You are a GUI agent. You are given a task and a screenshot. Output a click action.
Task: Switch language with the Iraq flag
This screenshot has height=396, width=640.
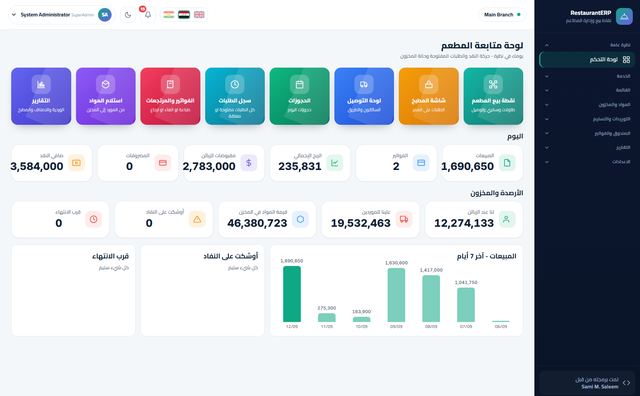tap(184, 15)
